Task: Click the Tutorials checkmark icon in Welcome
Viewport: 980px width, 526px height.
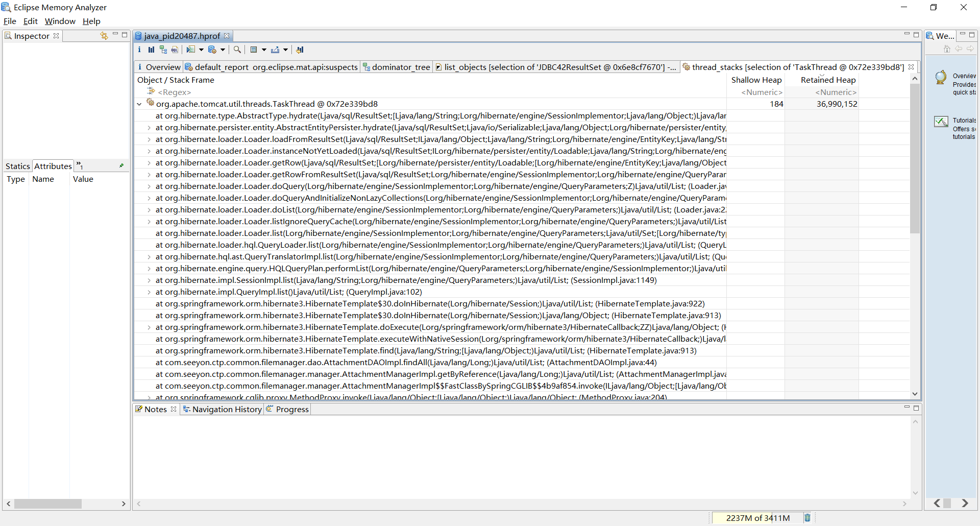Action: coord(941,122)
